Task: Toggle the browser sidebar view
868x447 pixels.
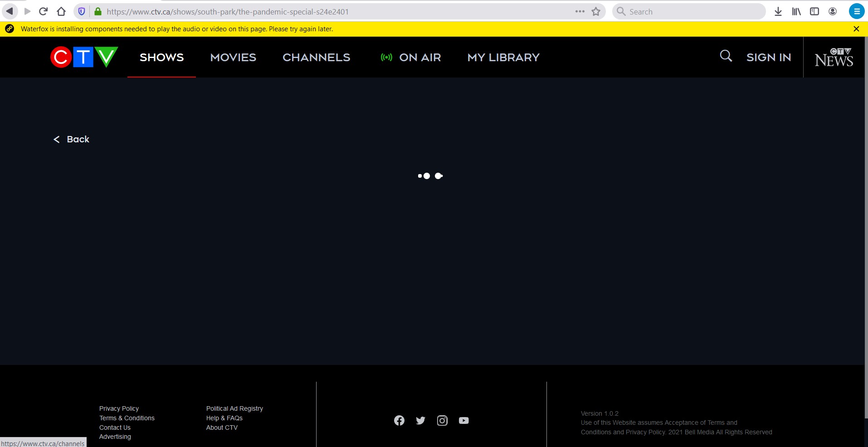Action: pos(814,11)
